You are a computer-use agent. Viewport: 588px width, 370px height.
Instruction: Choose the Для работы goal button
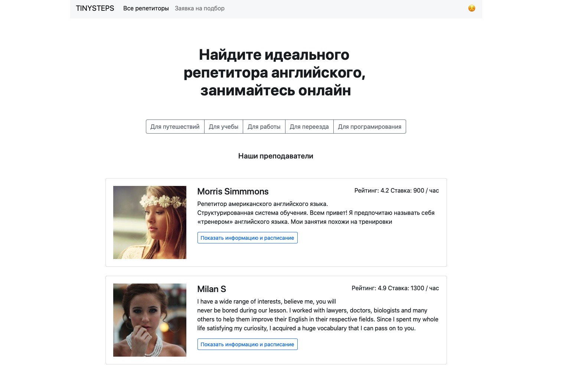264,127
